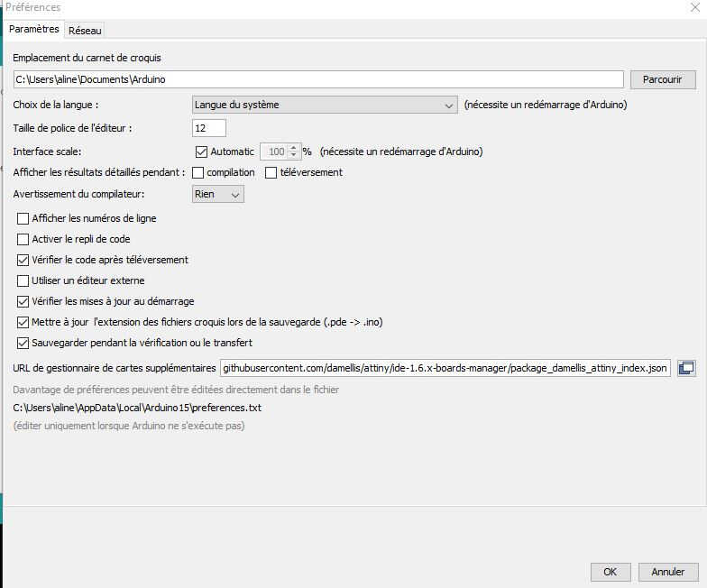Click the editor font size field showing 12
The height and width of the screenshot is (588, 707).
tap(209, 128)
